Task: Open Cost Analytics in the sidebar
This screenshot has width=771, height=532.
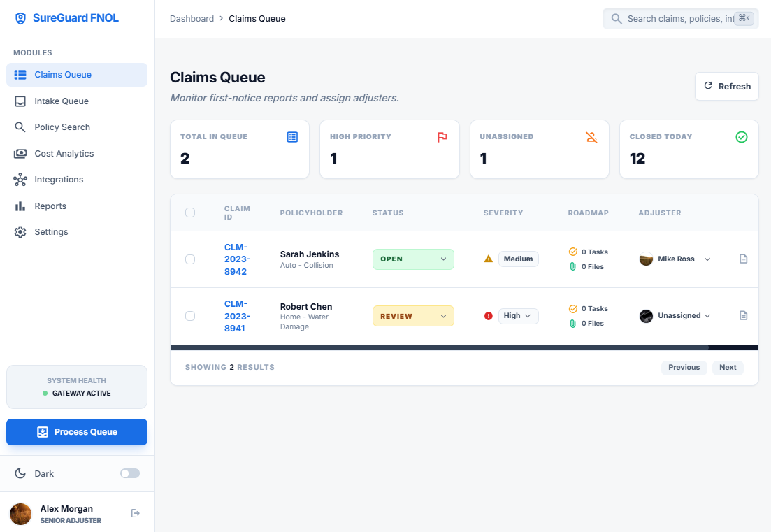Action: (64, 154)
